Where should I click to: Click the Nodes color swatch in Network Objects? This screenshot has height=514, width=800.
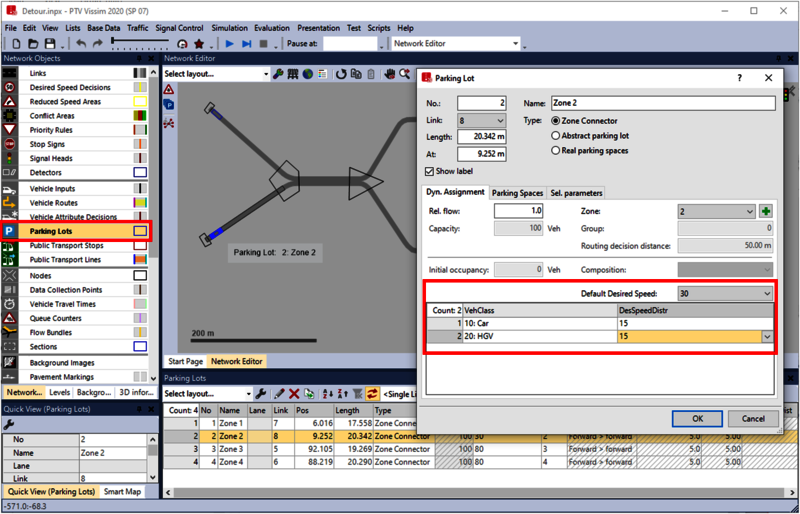pyautogui.click(x=140, y=275)
